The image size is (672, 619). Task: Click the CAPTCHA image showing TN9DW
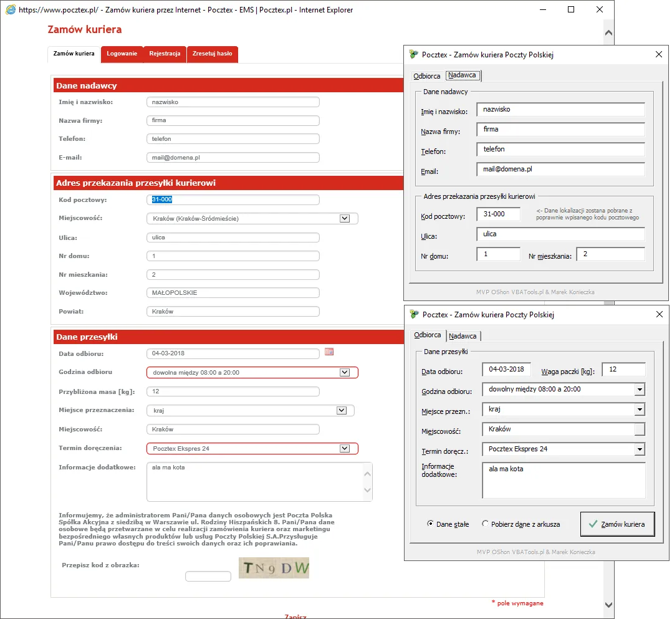pos(274,567)
